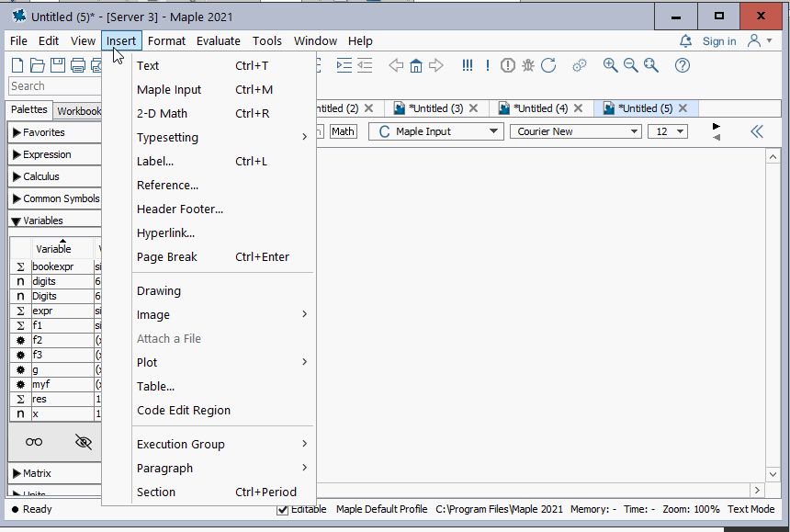Execute selection with single exclamation icon
The height and width of the screenshot is (532, 790).
488,65
